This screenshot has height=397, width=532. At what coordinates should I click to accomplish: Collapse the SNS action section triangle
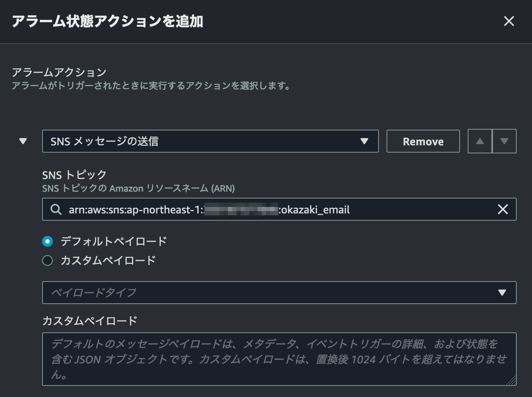[23, 141]
